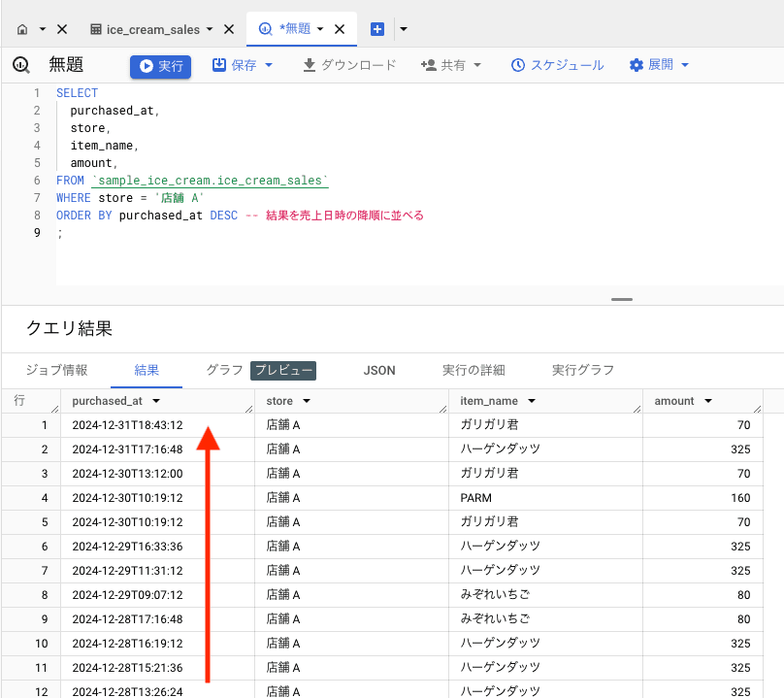This screenshot has height=698, width=784.
Task: Close the 無題 query tab
Action: pos(340,29)
